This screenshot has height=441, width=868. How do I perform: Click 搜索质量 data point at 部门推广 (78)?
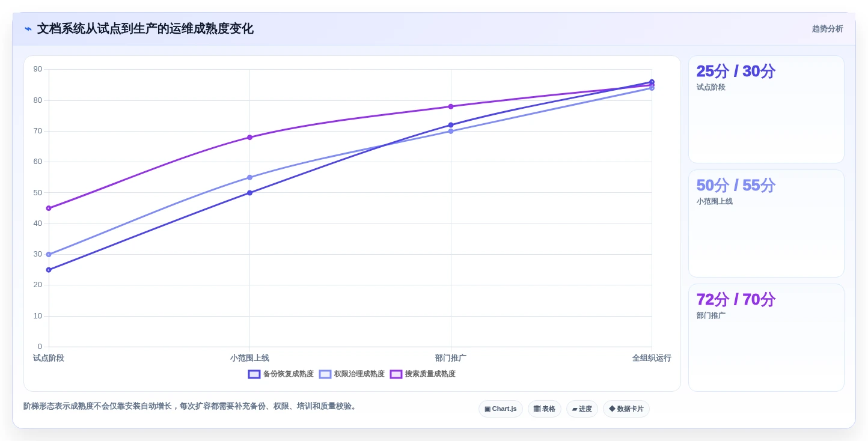451,106
